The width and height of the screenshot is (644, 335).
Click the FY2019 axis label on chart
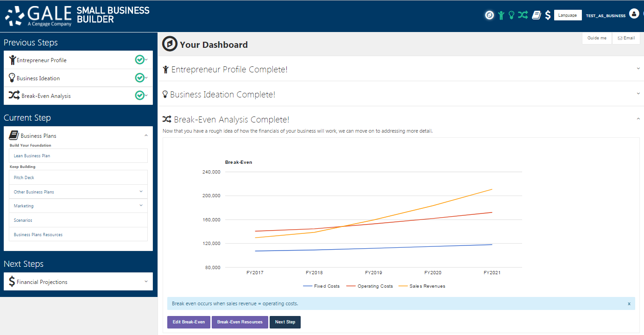coord(373,273)
